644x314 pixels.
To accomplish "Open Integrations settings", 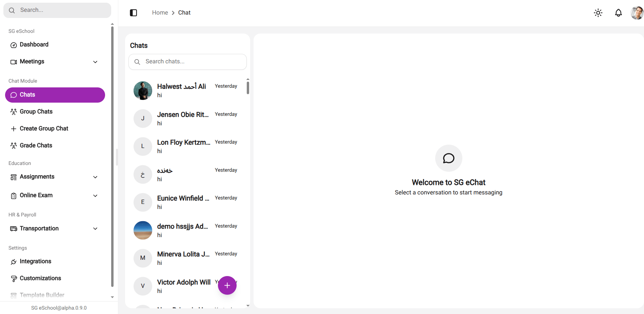I will coord(55,261).
